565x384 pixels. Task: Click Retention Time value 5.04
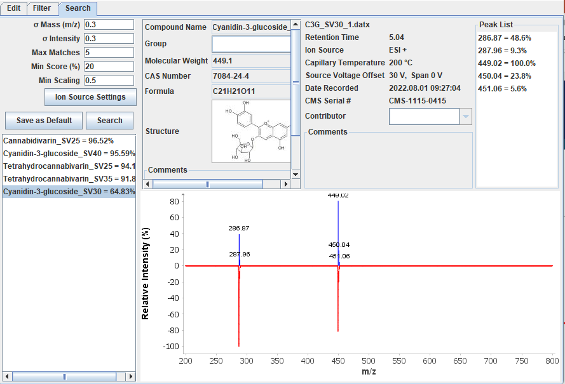coord(396,37)
